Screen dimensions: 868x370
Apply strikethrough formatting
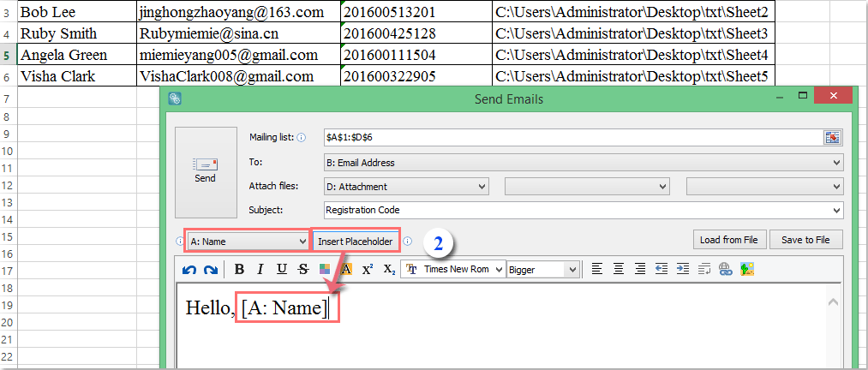302,269
